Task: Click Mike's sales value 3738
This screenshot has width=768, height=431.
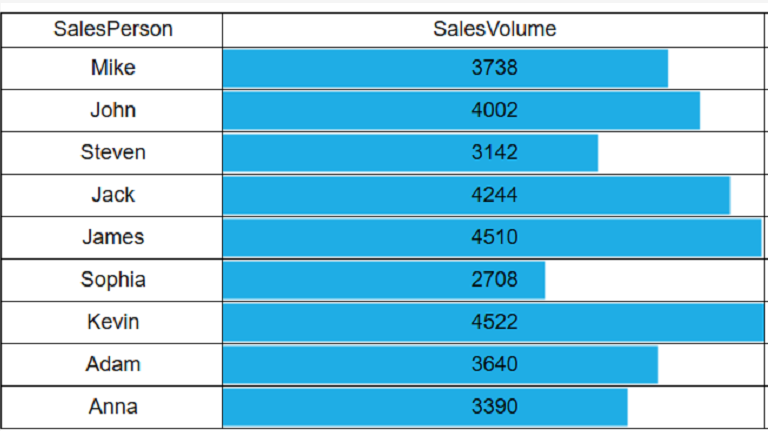Action: tap(494, 68)
